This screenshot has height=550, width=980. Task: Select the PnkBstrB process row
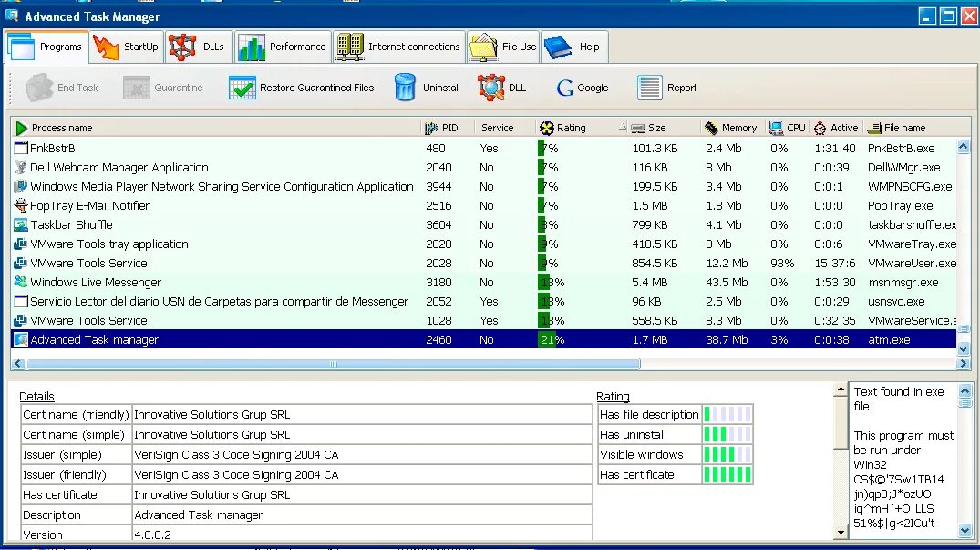pos(484,148)
